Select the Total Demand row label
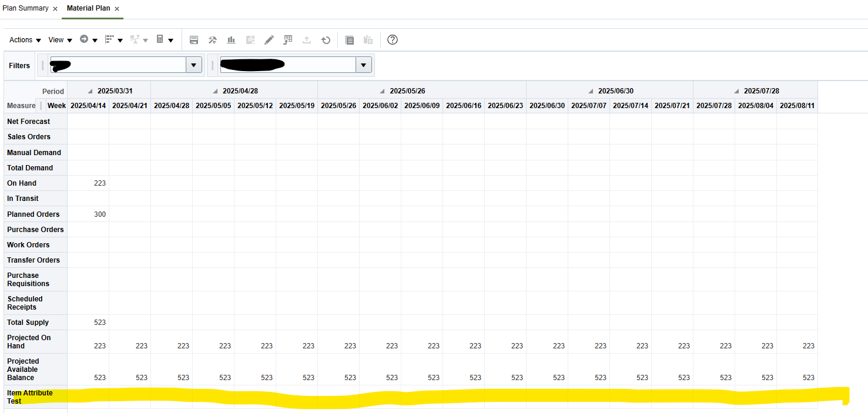 click(30, 167)
